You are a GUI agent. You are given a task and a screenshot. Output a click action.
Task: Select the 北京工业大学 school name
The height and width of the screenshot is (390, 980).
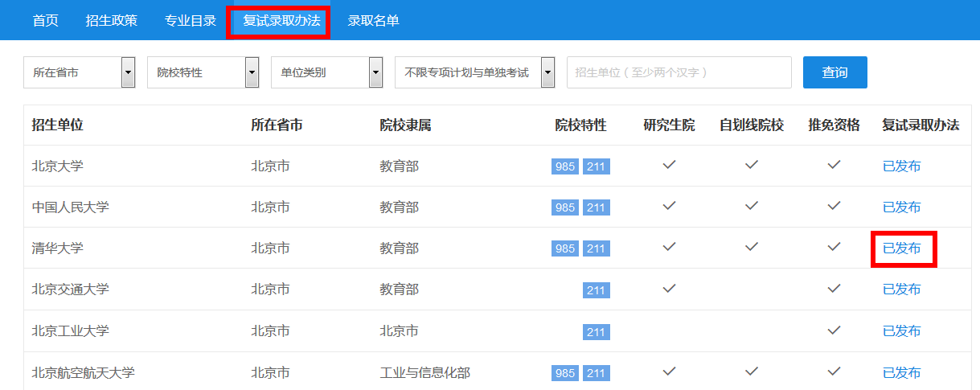point(71,330)
